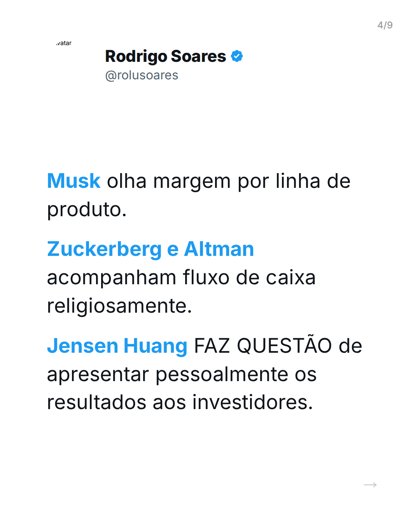Screen dimensions: 420x525
Task: Open the Rodrigo Soares profile name
Action: pyautogui.click(x=165, y=56)
